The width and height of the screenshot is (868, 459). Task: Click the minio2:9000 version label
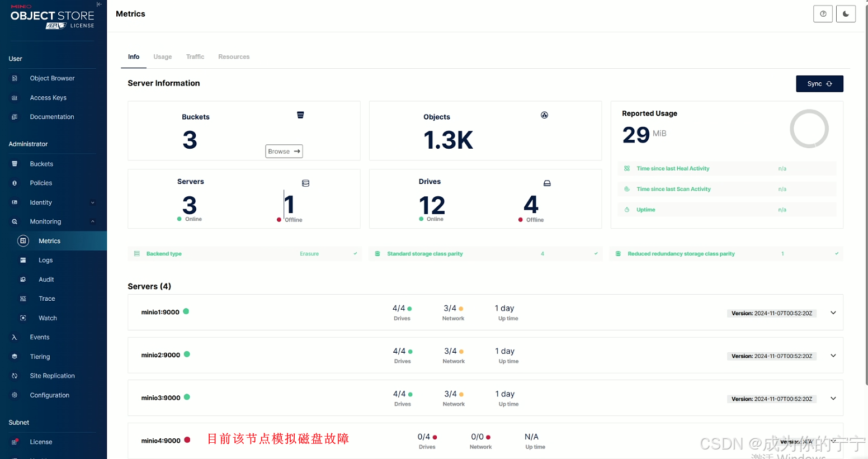click(772, 356)
